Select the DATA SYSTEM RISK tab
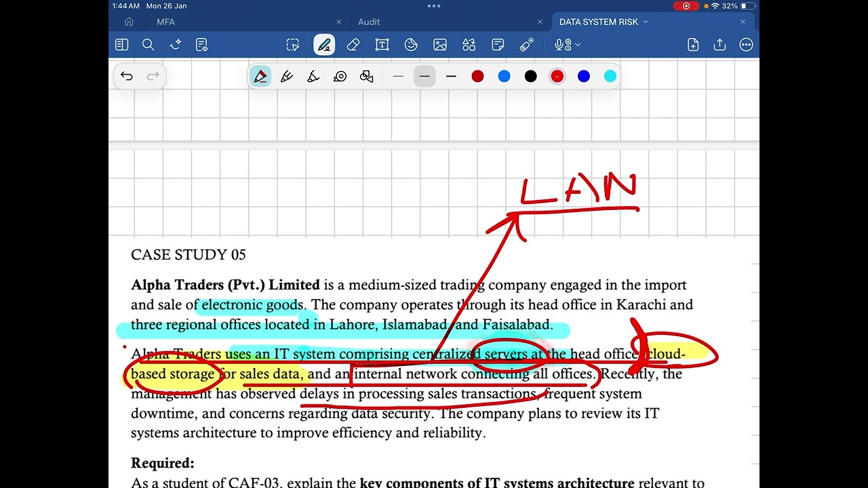This screenshot has height=488, width=868. click(599, 22)
